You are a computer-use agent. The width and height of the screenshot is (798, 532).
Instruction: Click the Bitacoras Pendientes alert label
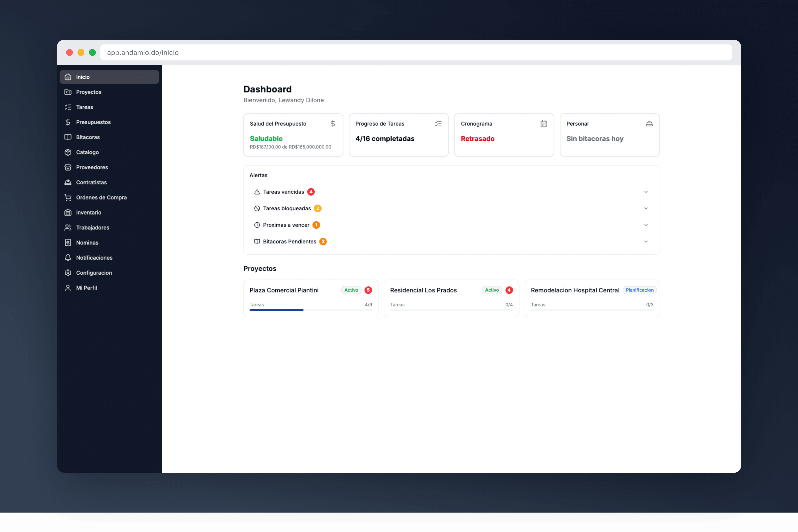point(290,241)
